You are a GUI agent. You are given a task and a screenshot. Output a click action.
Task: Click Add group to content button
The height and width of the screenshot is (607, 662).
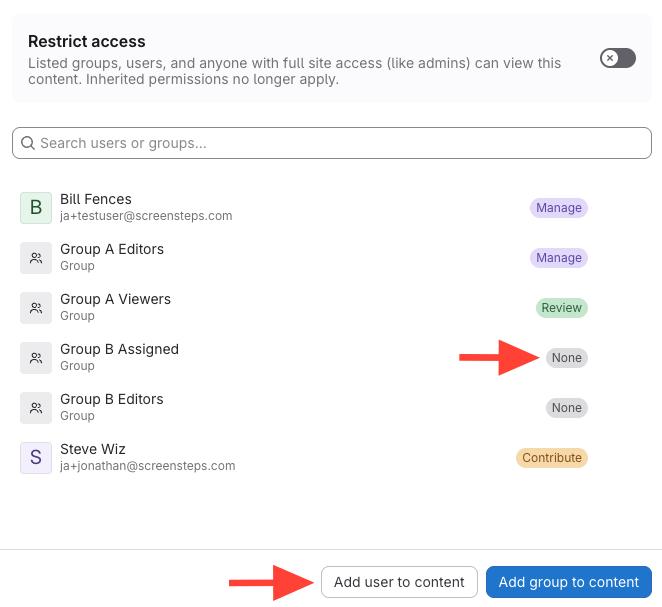point(568,582)
